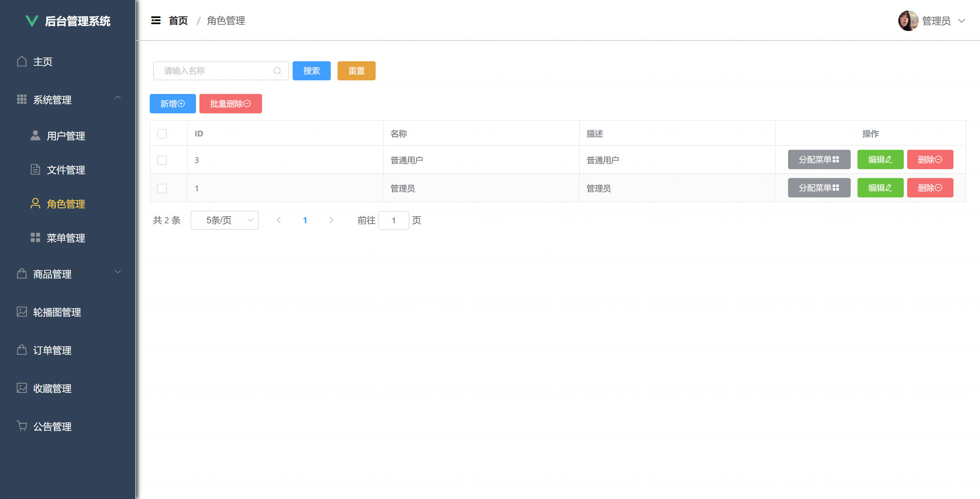Screen dimensions: 980x499
Task: Click green 编辑 for 管理员 row
Action: [880, 188]
